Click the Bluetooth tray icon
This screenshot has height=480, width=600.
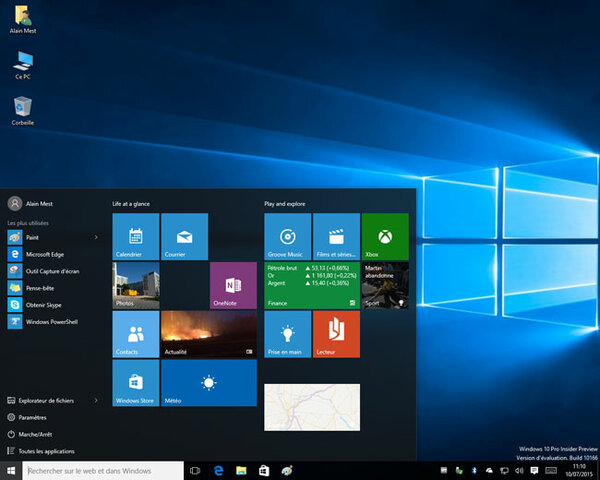point(474,470)
